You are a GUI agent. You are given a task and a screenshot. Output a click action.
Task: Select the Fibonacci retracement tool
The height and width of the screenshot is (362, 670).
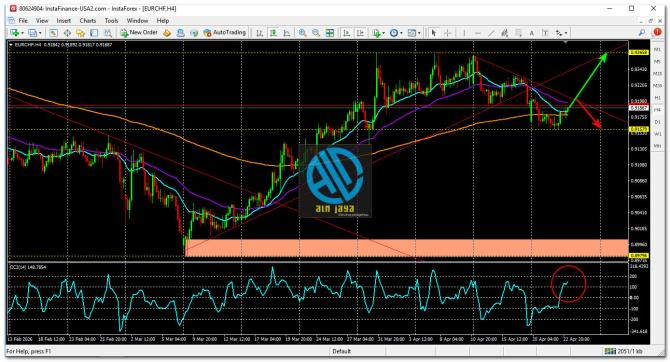click(x=518, y=33)
